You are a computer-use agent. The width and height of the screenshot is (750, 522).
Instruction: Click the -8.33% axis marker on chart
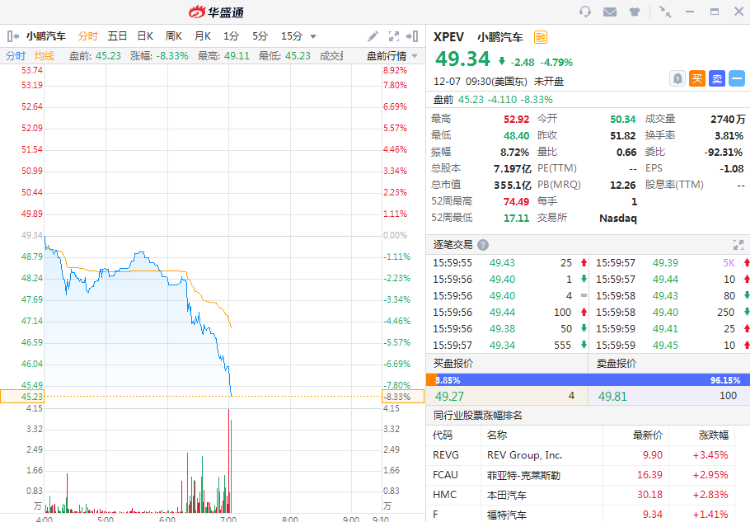tap(403, 396)
